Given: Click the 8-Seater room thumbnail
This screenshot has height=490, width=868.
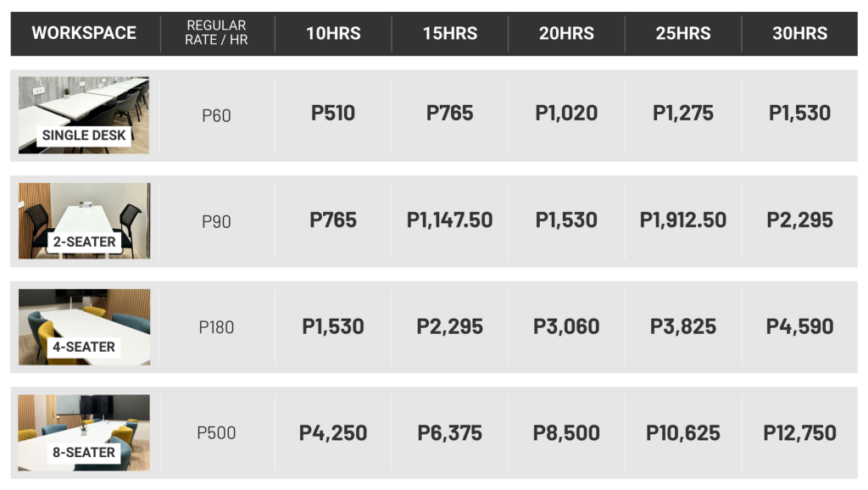Looking at the screenshot, I should click(x=84, y=432).
